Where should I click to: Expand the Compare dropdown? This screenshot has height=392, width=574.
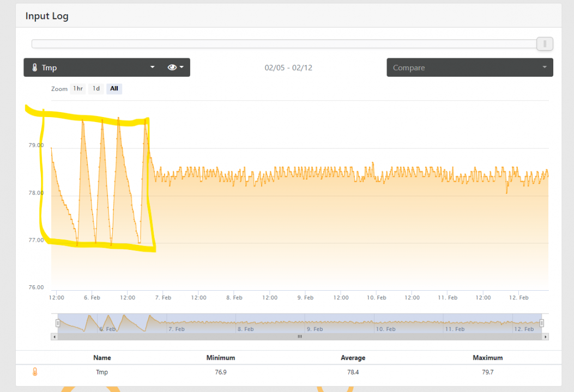point(469,68)
